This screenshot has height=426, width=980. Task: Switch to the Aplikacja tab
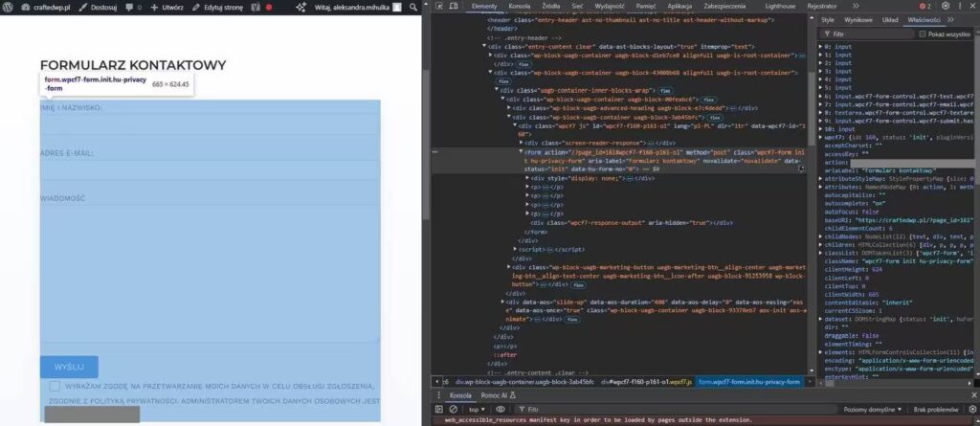point(679,6)
